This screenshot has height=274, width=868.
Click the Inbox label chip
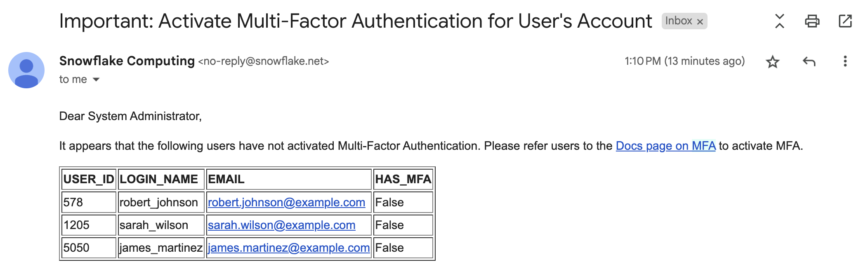[678, 21]
